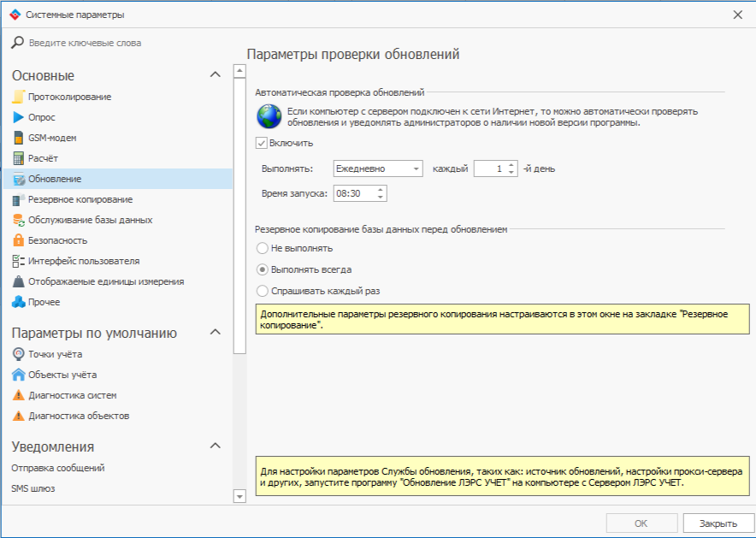Screen dimensions: 756x538
Task: Collapse the Основные section
Action: pos(216,74)
